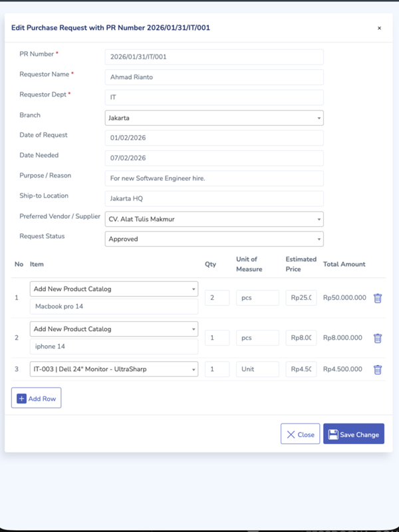Click estimated price Rp25.0 field
The image size is (399, 532).
301,297
